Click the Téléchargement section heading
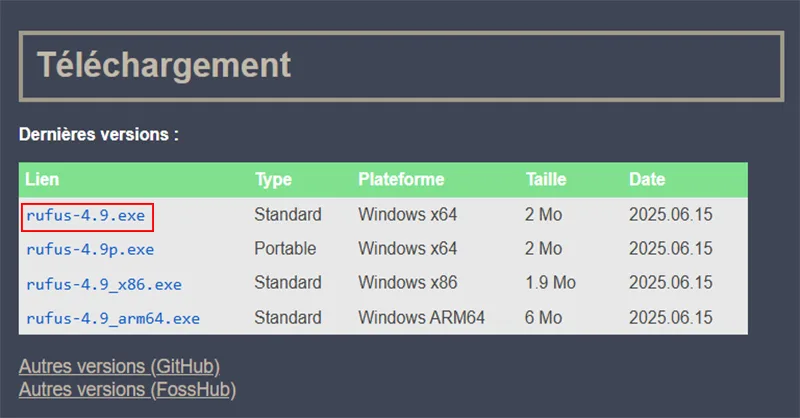800x418 pixels. 164,65
